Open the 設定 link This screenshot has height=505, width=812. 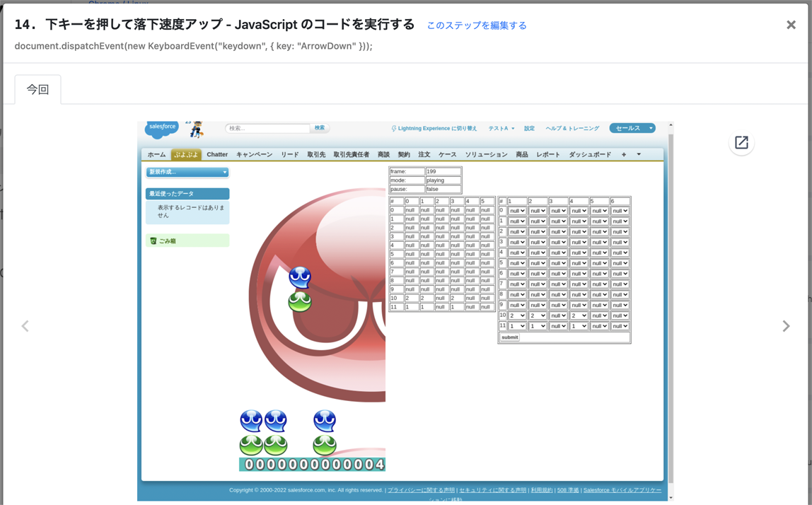click(529, 128)
